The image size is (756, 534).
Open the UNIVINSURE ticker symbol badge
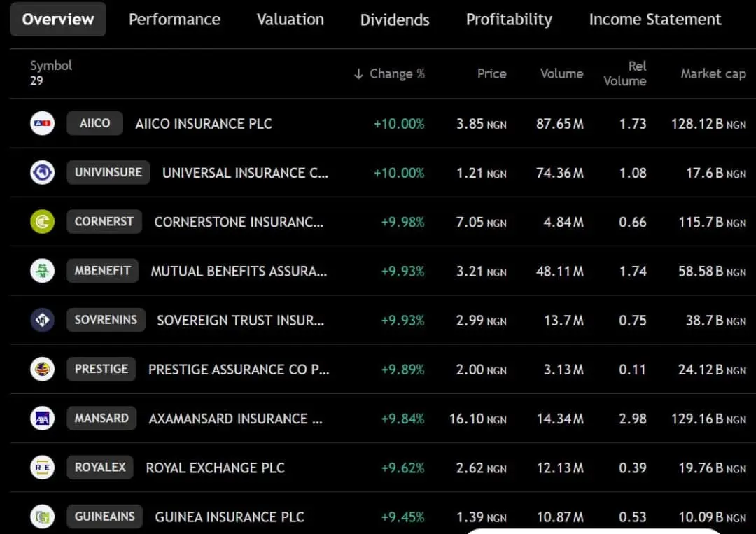tap(108, 173)
